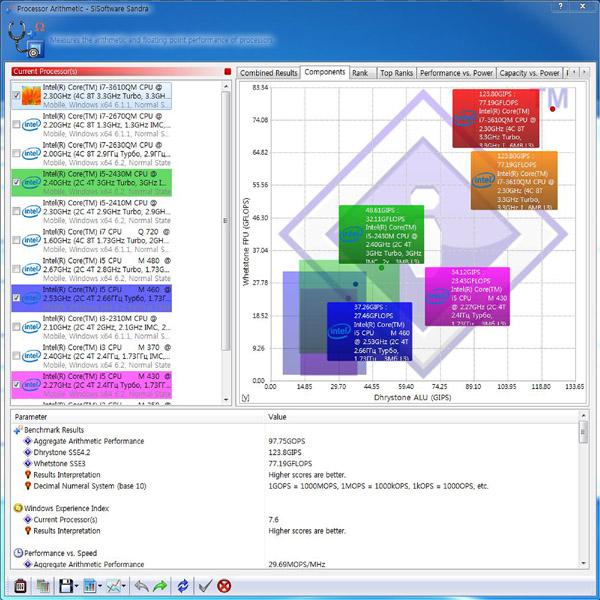Open the Capacity vs. Power tab

529,73
